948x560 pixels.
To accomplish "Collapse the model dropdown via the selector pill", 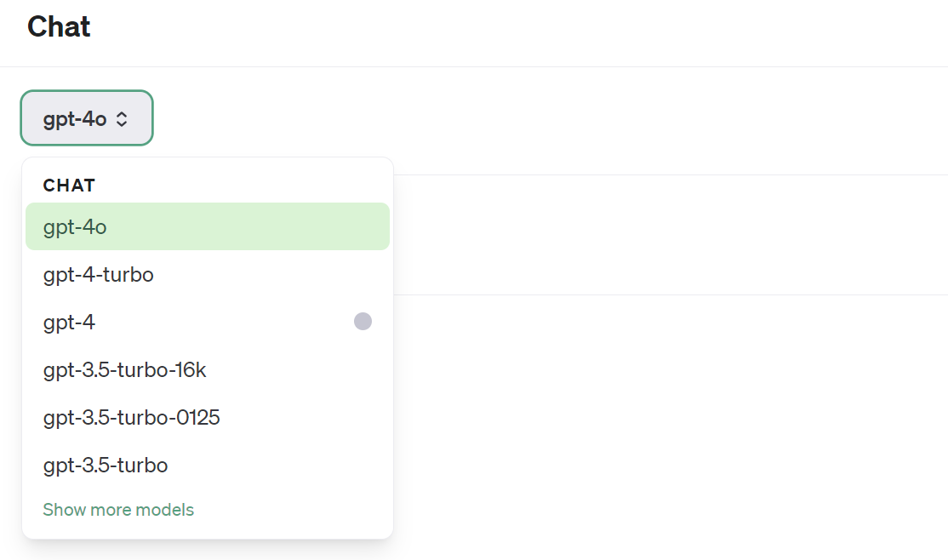I will point(85,118).
